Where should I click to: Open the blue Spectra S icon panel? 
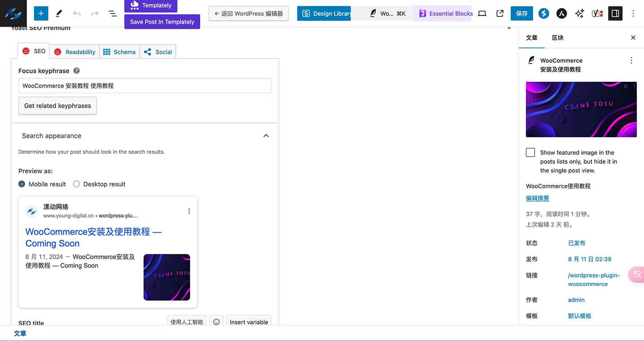pos(544,13)
